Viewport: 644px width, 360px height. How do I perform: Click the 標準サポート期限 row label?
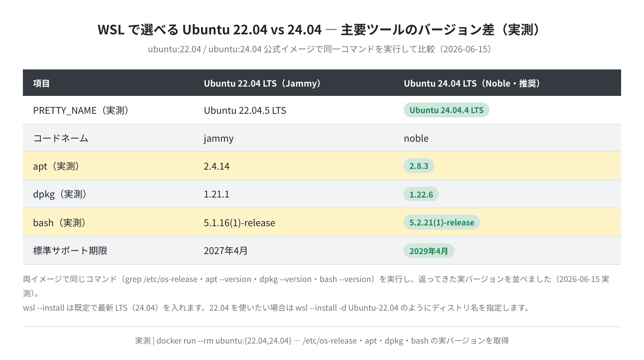[70, 250]
